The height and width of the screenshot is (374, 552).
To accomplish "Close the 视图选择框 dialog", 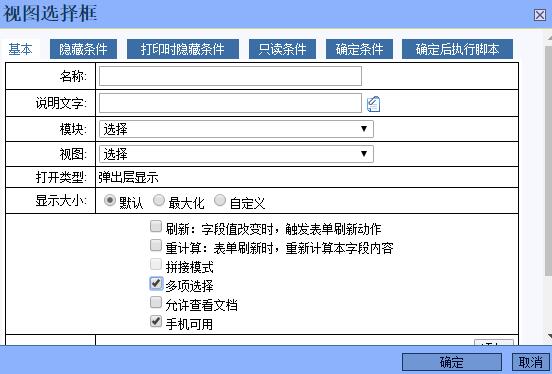I will coord(540,15).
